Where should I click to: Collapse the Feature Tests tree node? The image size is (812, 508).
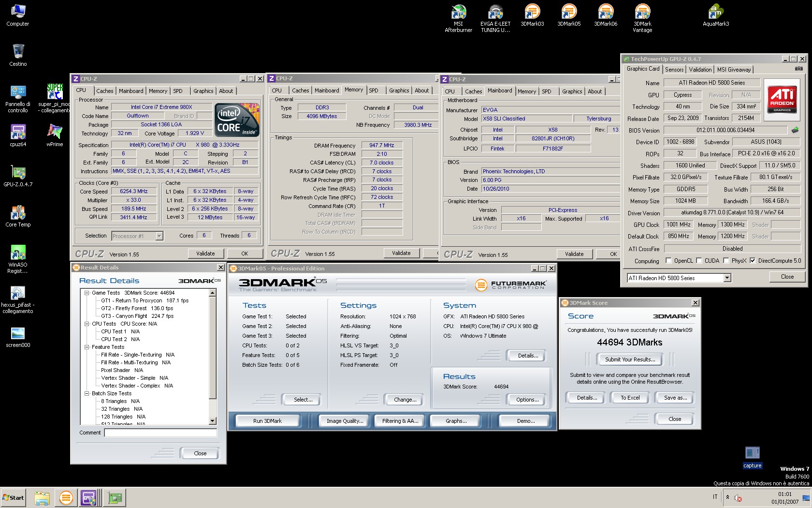point(87,347)
